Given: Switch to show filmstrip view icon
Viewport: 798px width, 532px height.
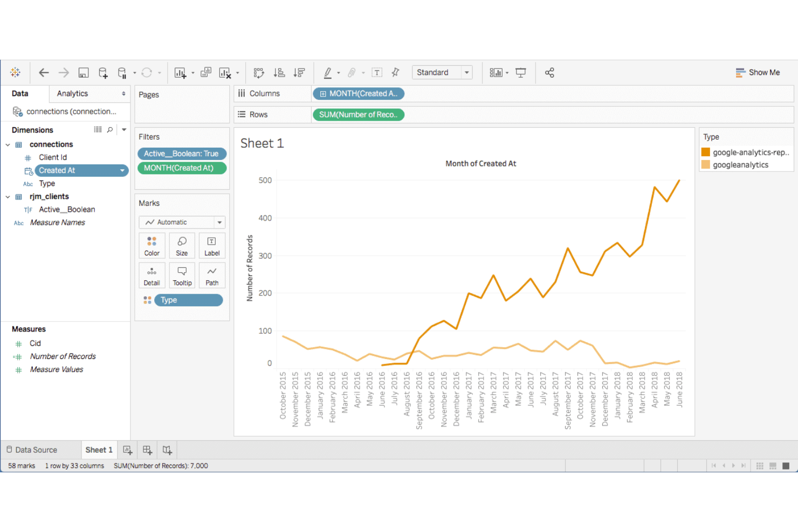Looking at the screenshot, I should 773,466.
